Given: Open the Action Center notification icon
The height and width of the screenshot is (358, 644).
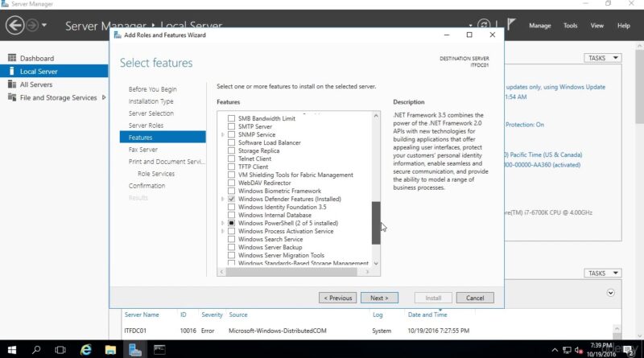Looking at the screenshot, I should click(629, 350).
